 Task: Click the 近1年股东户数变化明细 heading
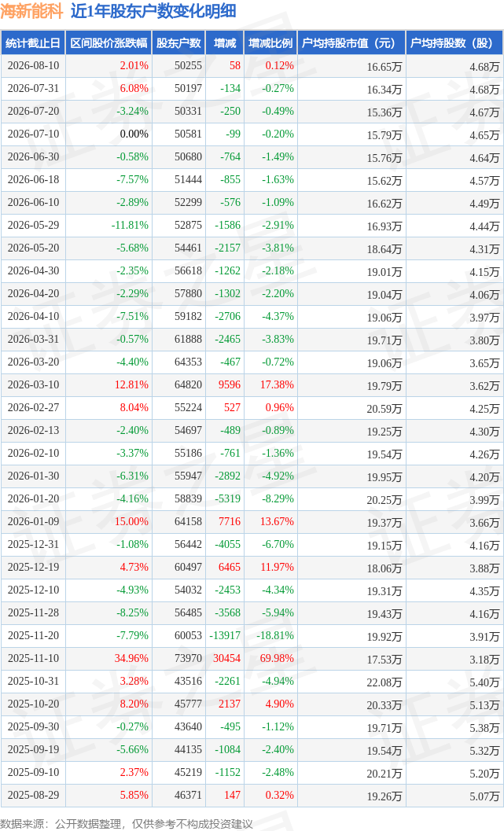tap(153, 11)
